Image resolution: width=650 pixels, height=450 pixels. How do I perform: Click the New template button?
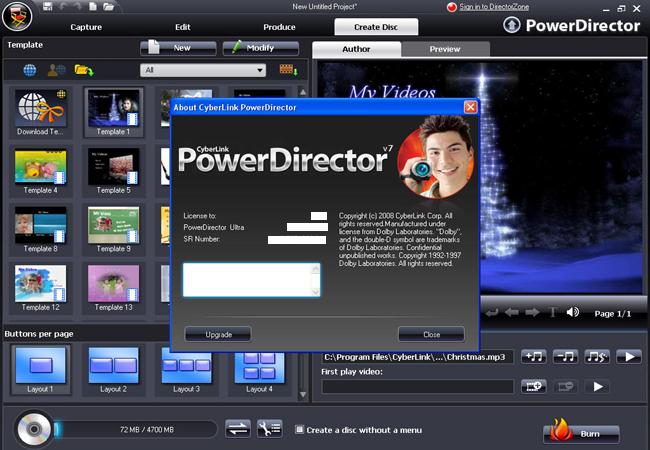[178, 48]
